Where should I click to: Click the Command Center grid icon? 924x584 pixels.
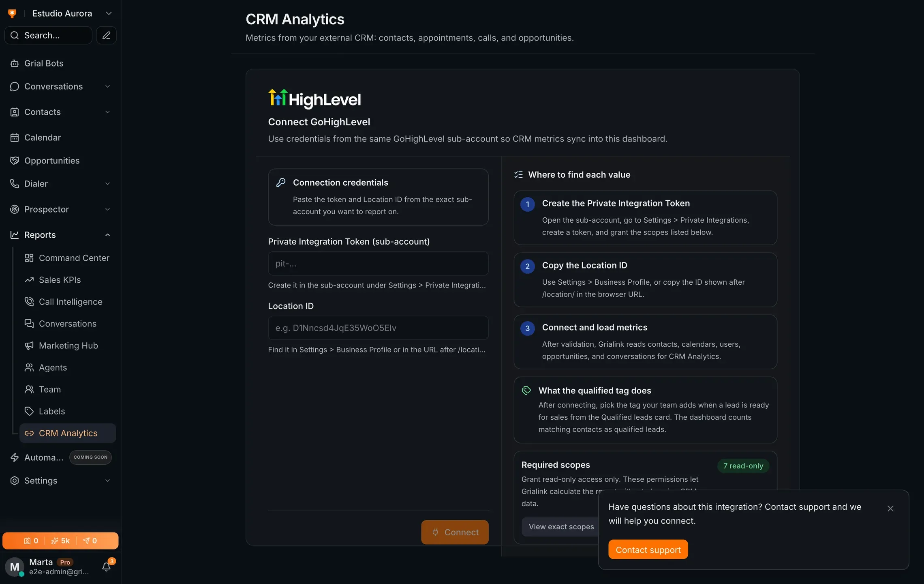(29, 258)
